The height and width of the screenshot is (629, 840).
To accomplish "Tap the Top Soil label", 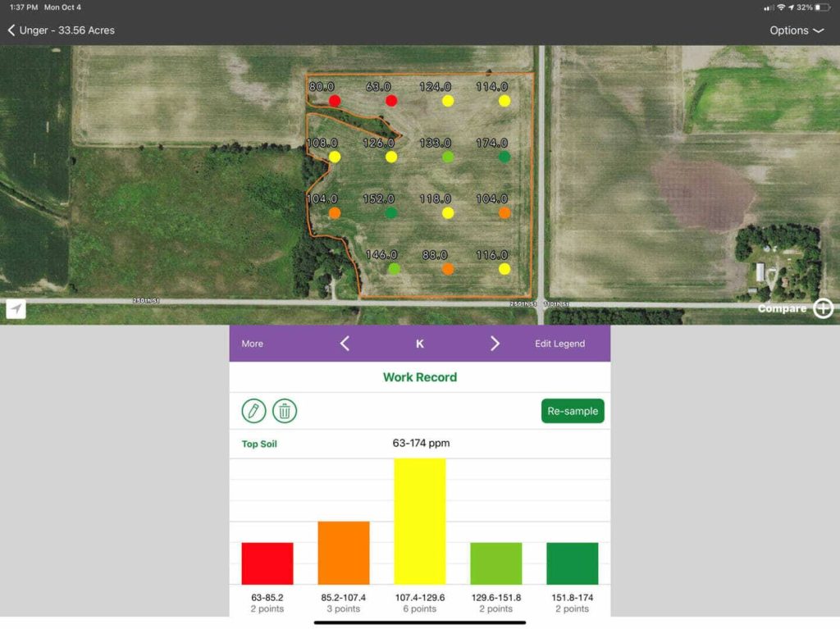I will tap(258, 444).
